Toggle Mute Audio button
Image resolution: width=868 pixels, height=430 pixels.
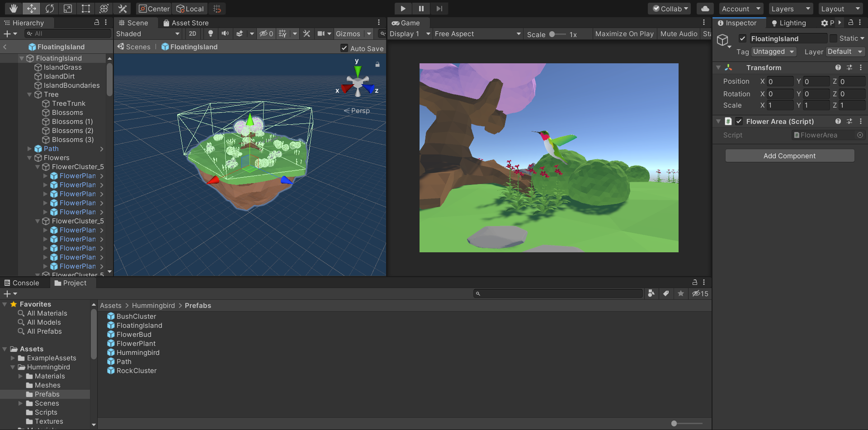point(679,33)
